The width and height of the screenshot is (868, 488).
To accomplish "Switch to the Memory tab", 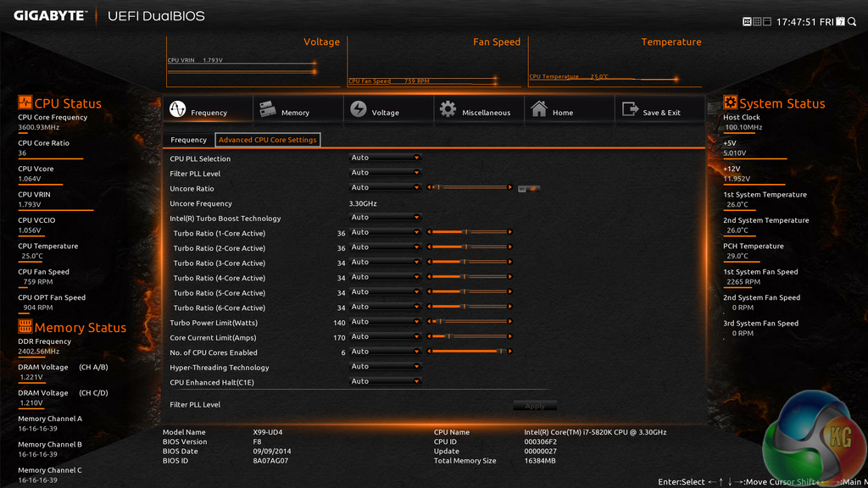I will coord(298,109).
